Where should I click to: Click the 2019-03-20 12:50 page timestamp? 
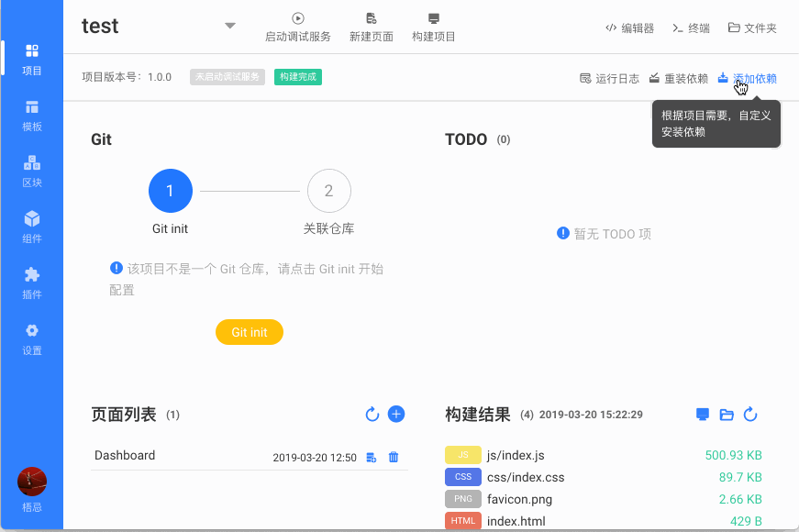(315, 458)
